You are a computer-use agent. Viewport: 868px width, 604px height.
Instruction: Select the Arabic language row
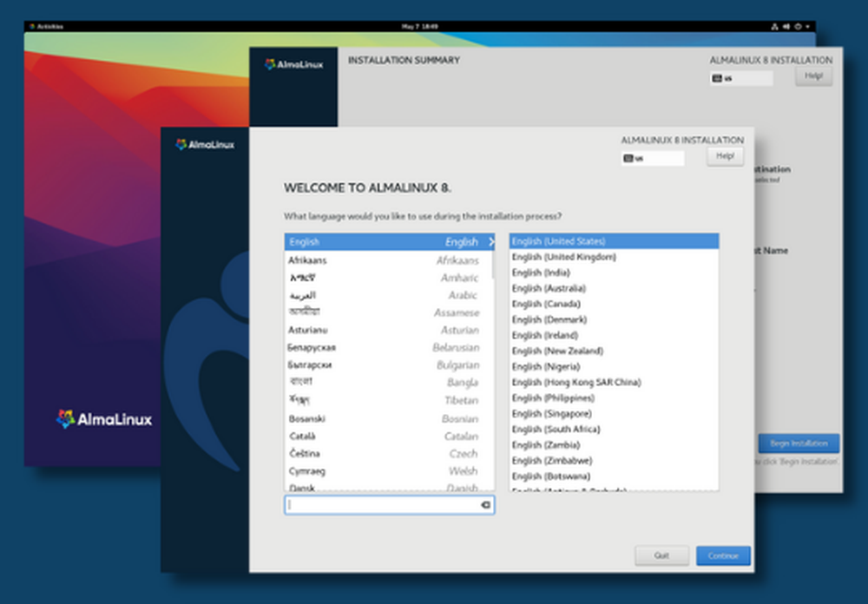[390, 295]
